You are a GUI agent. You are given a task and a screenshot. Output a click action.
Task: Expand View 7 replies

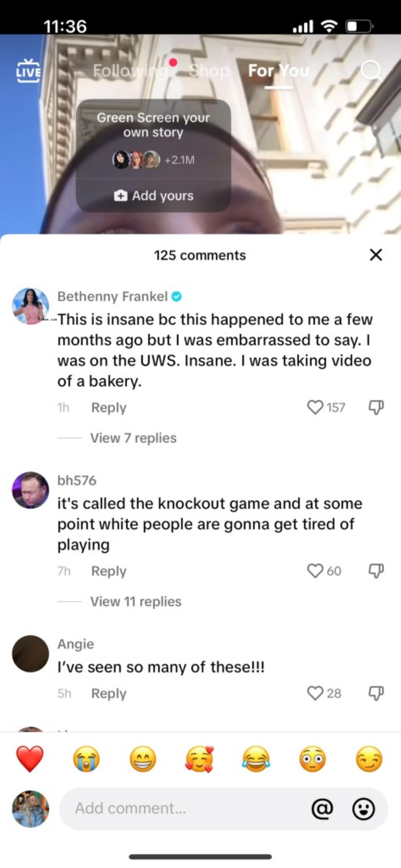tap(133, 438)
